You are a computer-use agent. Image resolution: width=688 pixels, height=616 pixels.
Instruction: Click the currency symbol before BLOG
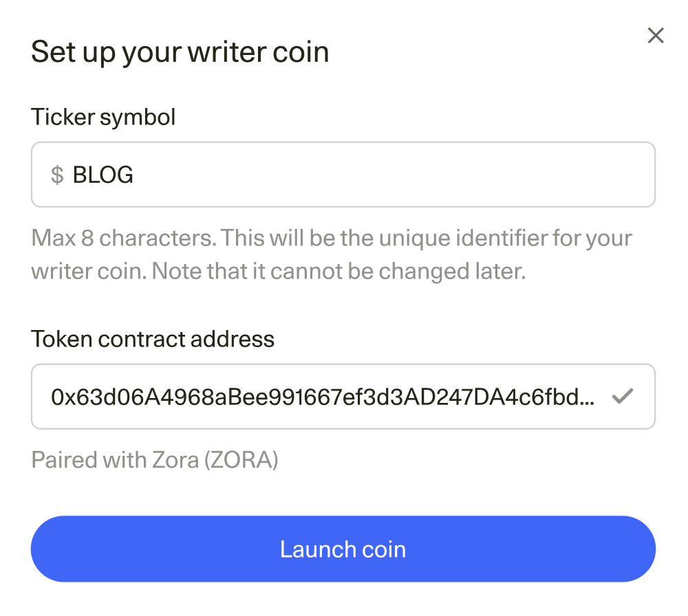(58, 175)
